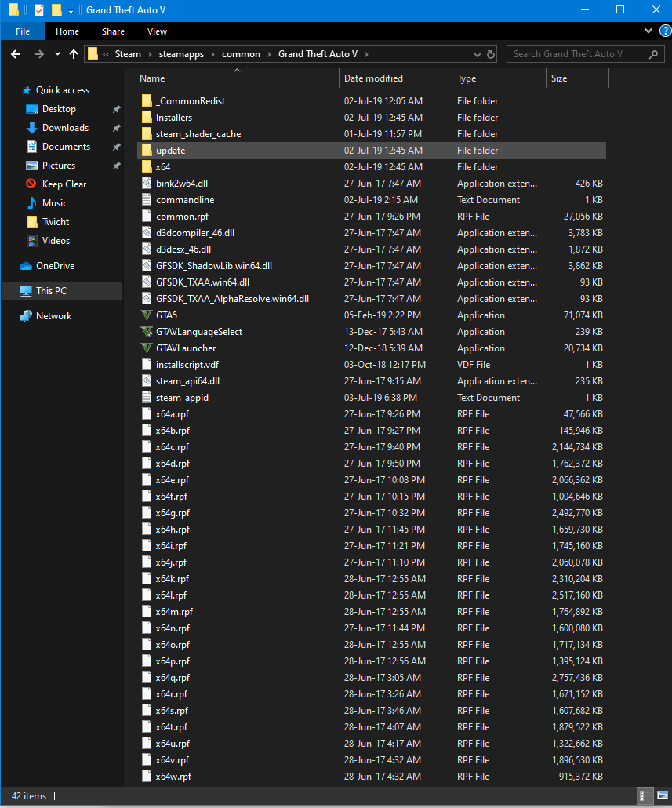Expand the address bar history dropdown arrow

click(x=477, y=53)
